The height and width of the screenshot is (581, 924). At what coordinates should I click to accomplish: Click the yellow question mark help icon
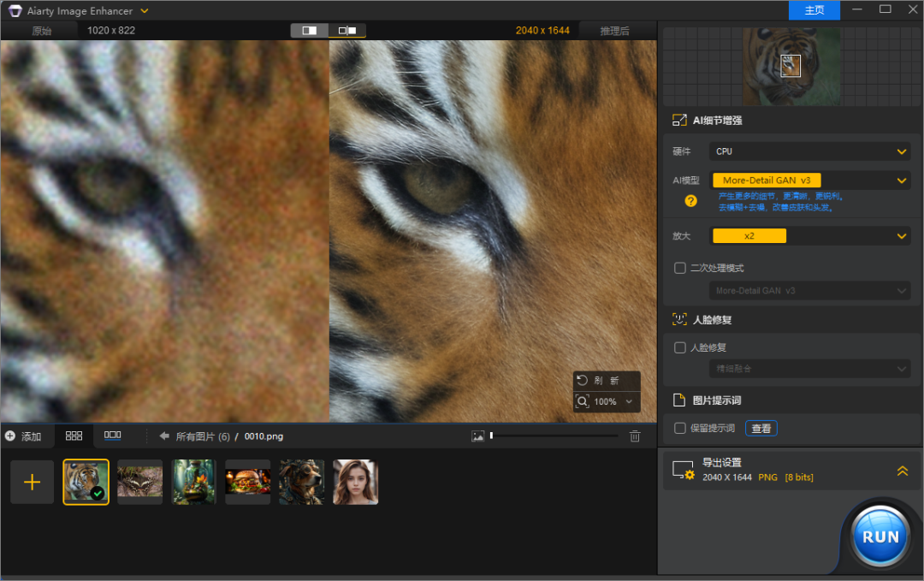(x=690, y=201)
